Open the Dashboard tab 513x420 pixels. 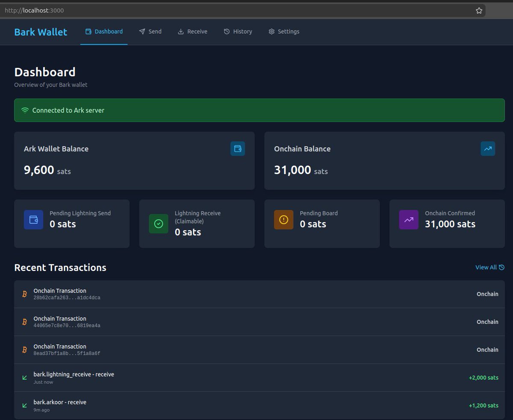(104, 32)
